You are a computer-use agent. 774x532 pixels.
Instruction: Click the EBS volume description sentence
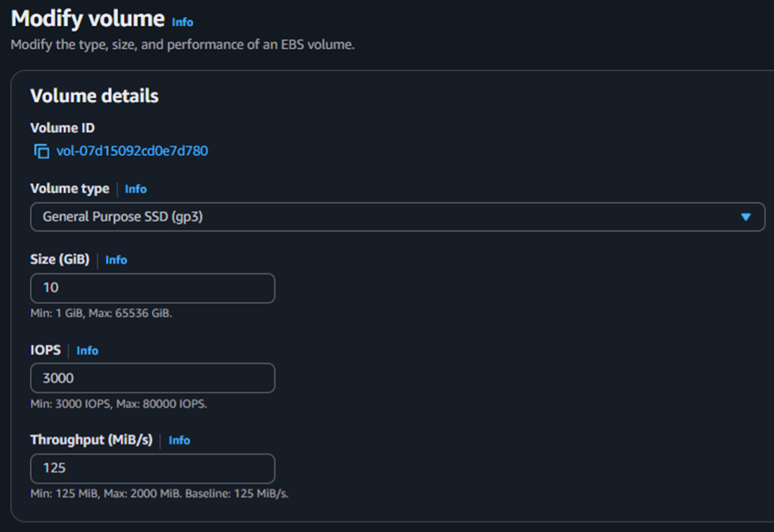182,46
